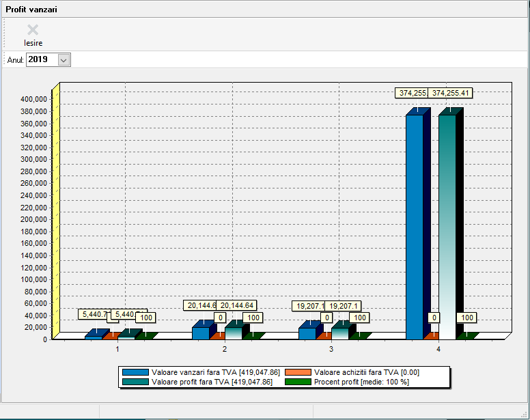
Task: Click teal Valoare profit legend swatch
Action: (135, 382)
